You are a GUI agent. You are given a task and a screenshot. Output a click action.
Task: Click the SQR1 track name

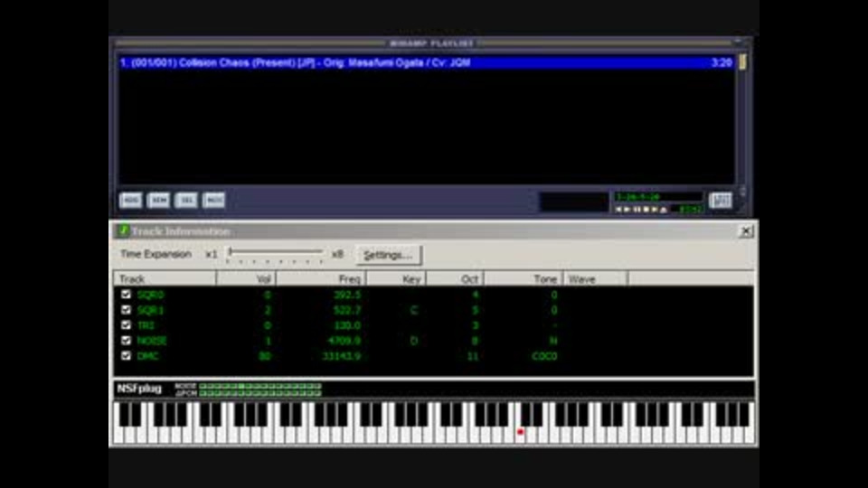pyautogui.click(x=151, y=310)
